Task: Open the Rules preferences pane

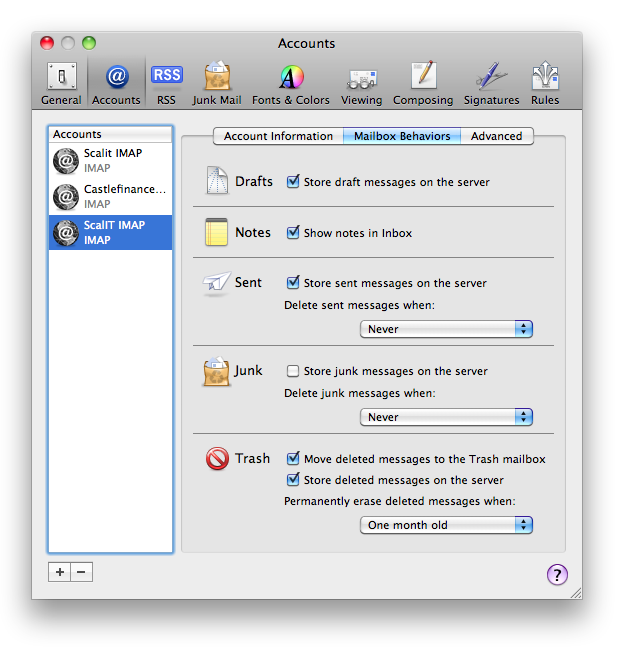Action: pos(545,83)
